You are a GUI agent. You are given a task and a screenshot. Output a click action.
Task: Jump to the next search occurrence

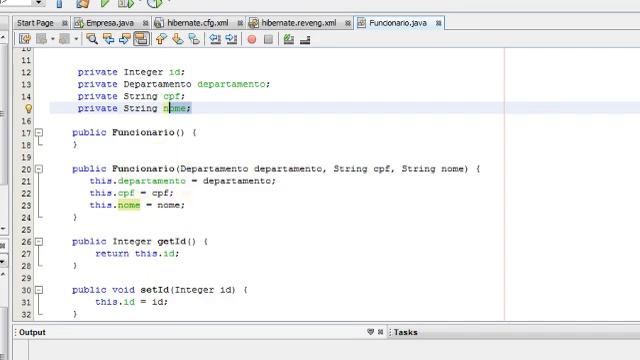coord(125,39)
